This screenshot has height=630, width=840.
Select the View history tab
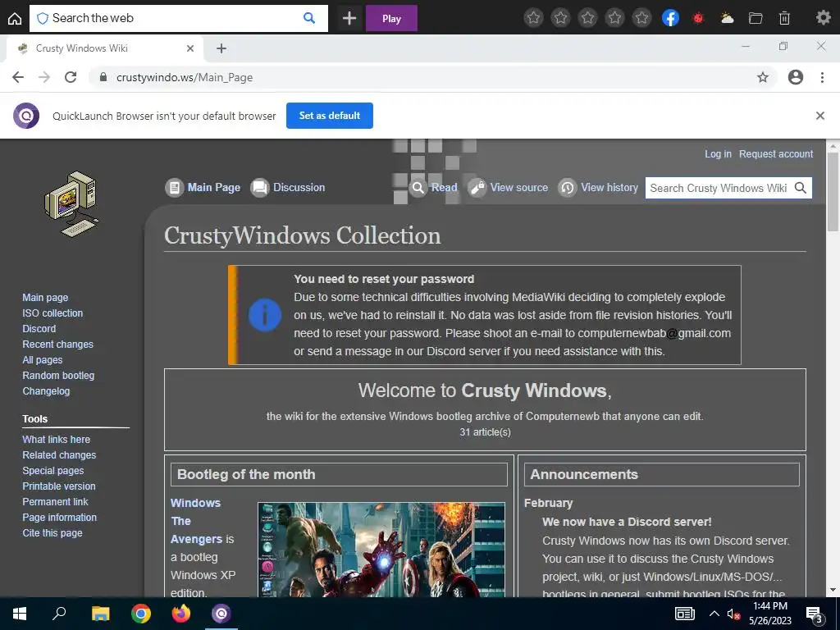tap(598, 188)
